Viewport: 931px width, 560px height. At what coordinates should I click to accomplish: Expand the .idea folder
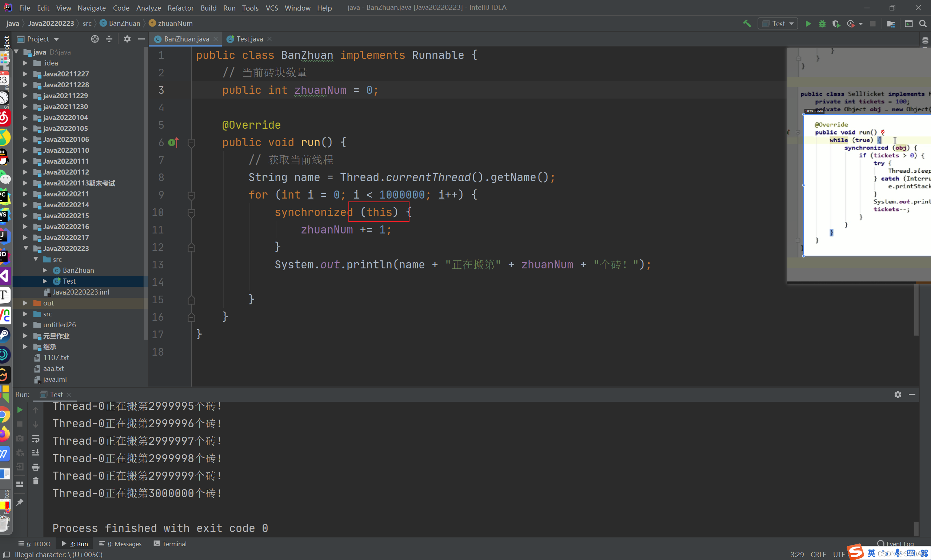tap(25, 63)
